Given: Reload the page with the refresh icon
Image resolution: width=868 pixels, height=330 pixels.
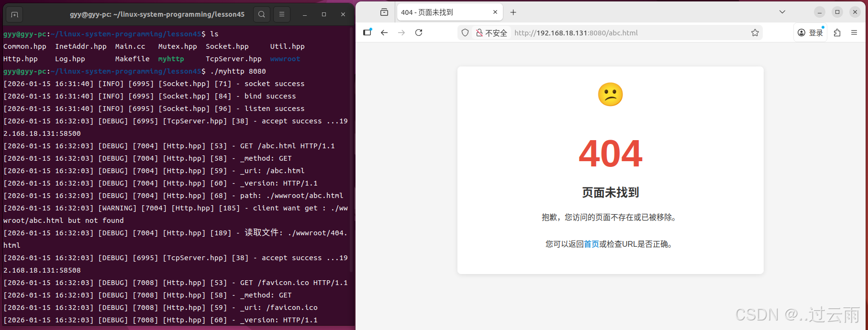Looking at the screenshot, I should [419, 33].
